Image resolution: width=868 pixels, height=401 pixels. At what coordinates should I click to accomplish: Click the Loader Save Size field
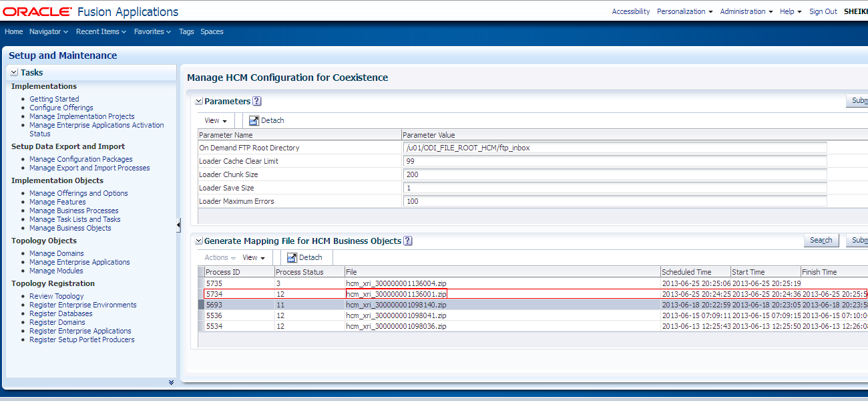pyautogui.click(x=616, y=188)
